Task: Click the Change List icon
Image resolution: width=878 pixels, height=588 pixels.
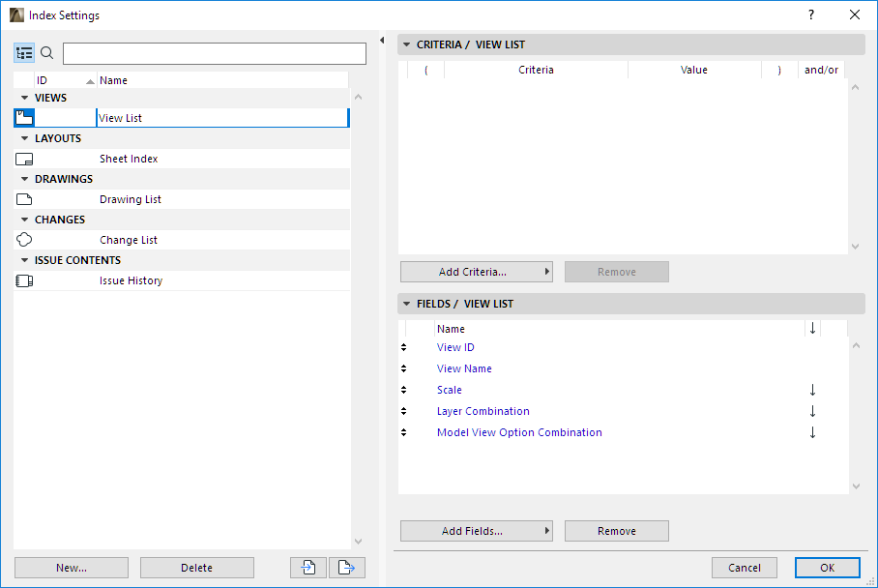Action: [x=23, y=239]
